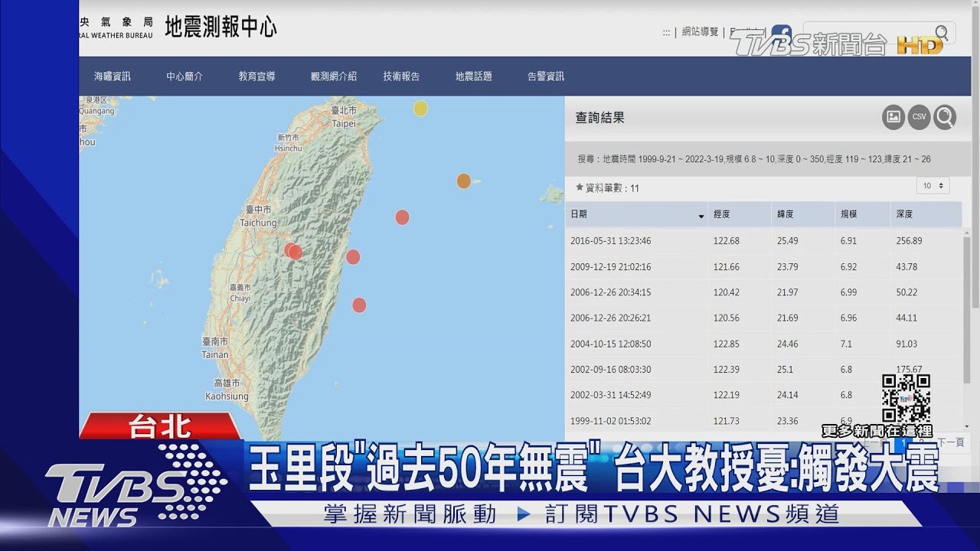
Task: Click the search criteria summary text
Action: [x=754, y=159]
